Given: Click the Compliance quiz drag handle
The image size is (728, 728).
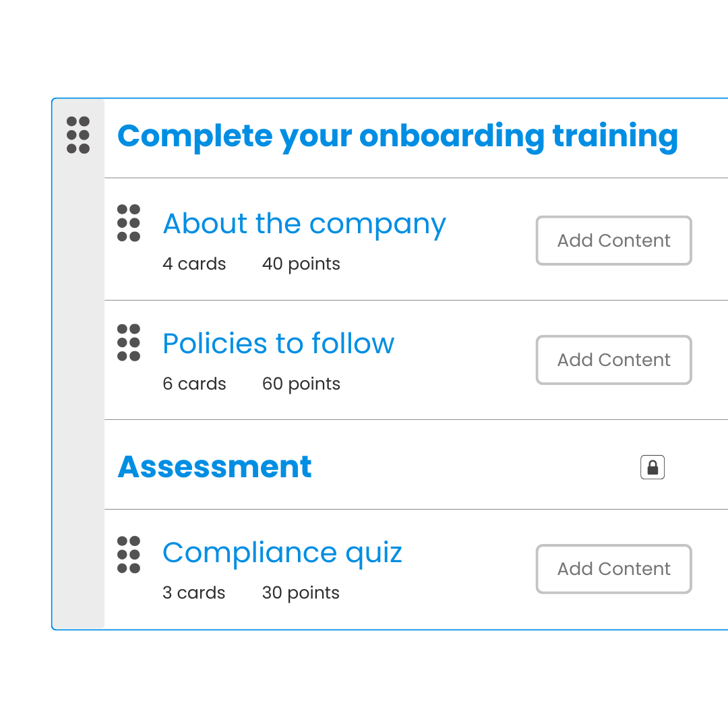Looking at the screenshot, I should click(x=129, y=555).
